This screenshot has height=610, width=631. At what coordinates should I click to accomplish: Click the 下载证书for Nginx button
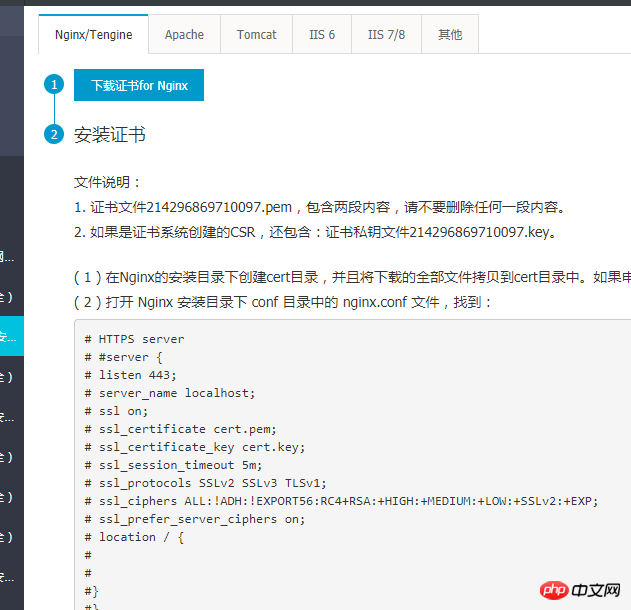coord(139,85)
